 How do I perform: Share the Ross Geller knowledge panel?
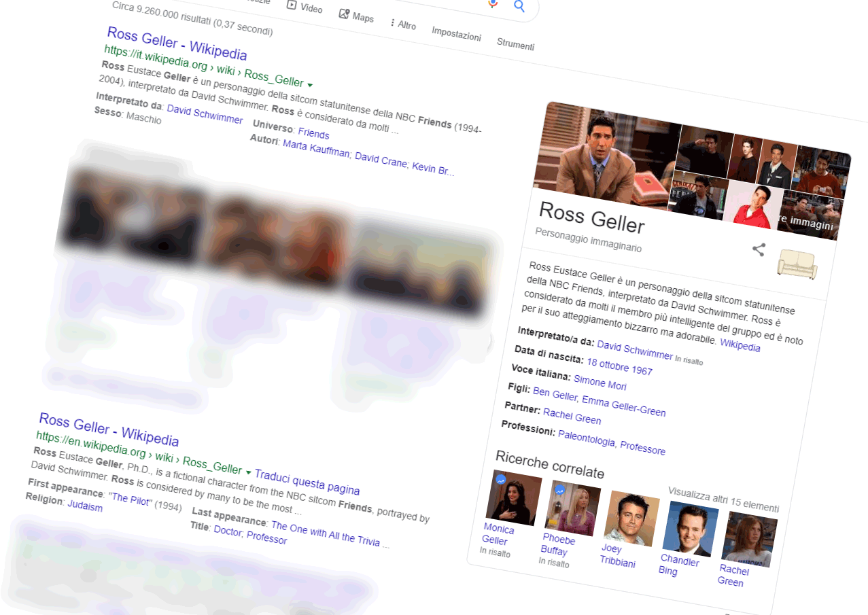[x=759, y=249]
